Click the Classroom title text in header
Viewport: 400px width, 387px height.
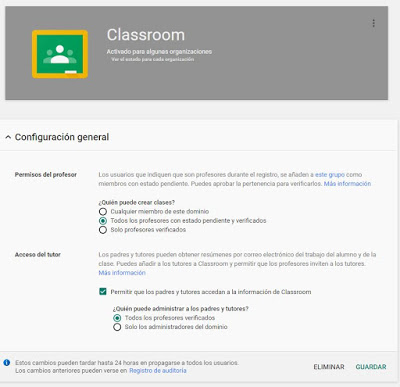pyautogui.click(x=146, y=35)
